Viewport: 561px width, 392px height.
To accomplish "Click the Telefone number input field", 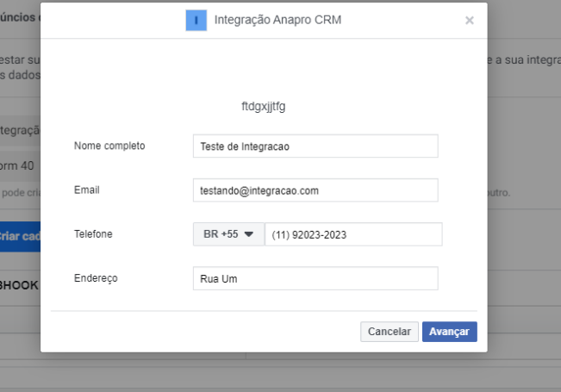I will click(x=353, y=234).
